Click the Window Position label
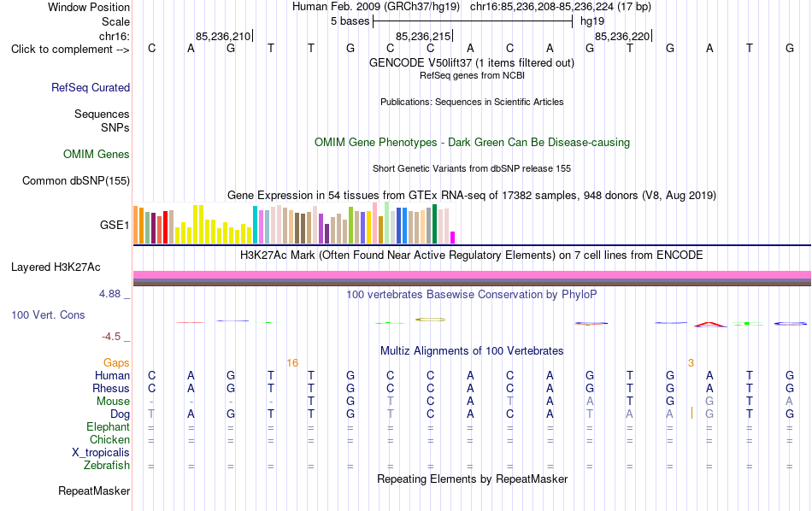The image size is (812, 511). coord(89,7)
